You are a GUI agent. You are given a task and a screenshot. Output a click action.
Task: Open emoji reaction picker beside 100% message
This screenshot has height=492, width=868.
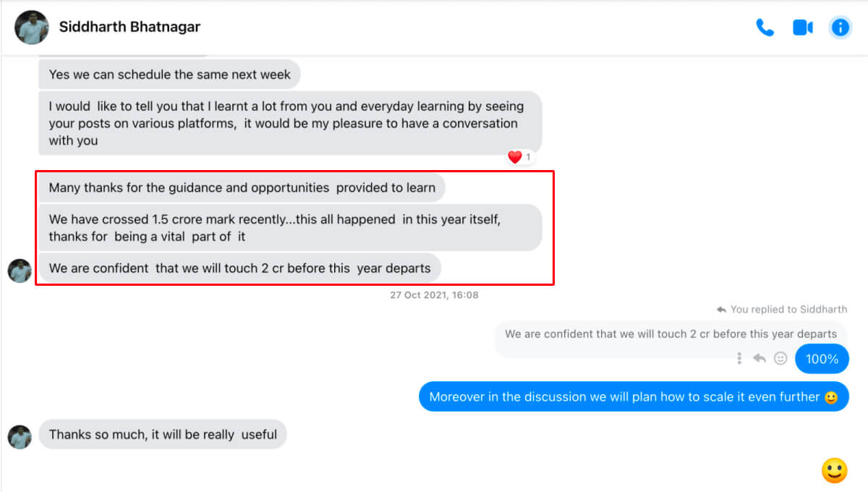click(780, 358)
